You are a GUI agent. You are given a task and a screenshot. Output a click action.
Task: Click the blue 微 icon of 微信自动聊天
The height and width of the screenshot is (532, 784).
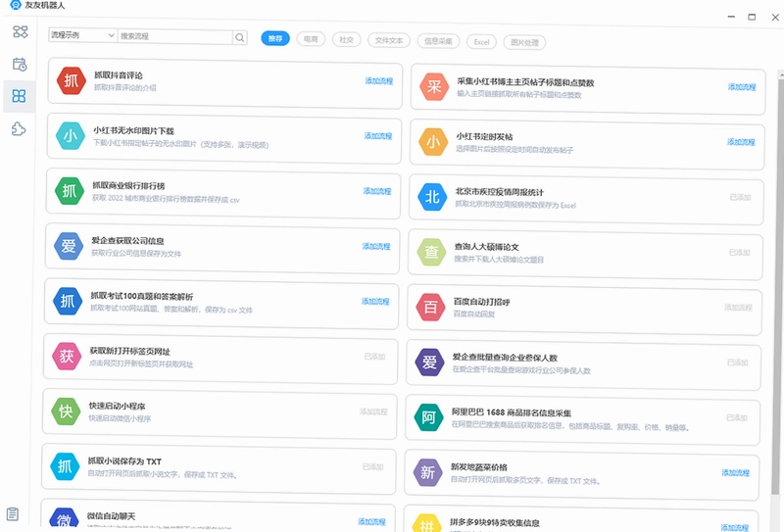pyautogui.click(x=64, y=519)
